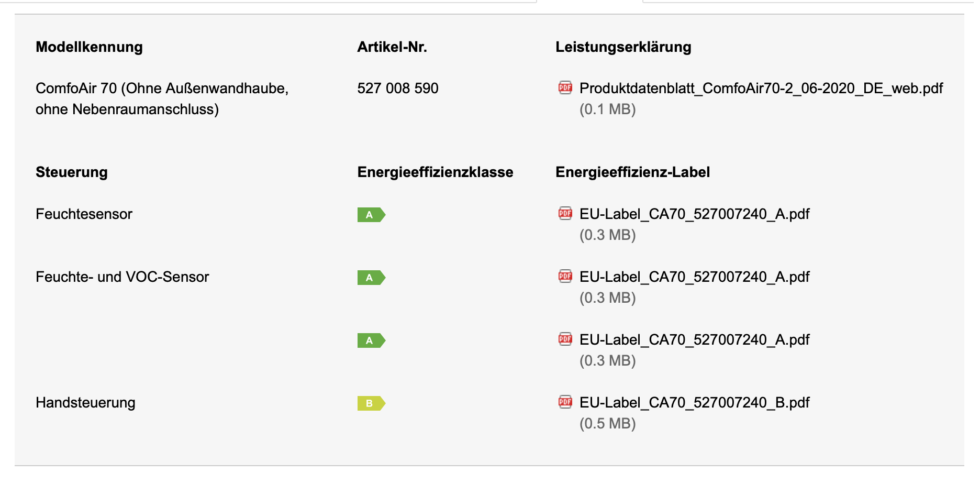The height and width of the screenshot is (484, 980).
Task: Click the PDF icon in Feuchtesensor row
Action: [x=565, y=213]
